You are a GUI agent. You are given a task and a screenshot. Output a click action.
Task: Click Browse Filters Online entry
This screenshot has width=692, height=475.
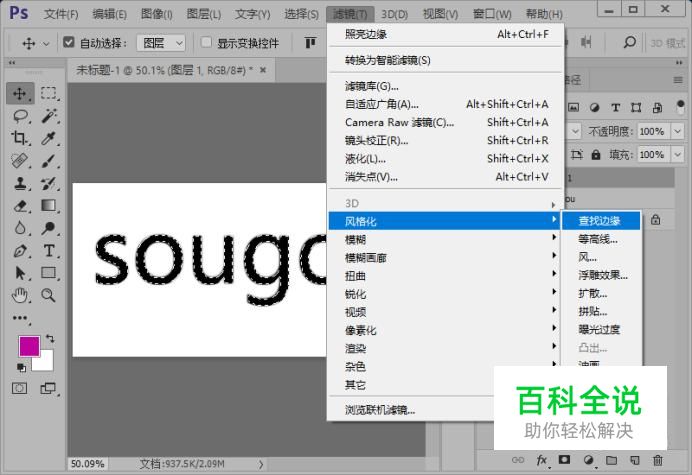coord(411,410)
